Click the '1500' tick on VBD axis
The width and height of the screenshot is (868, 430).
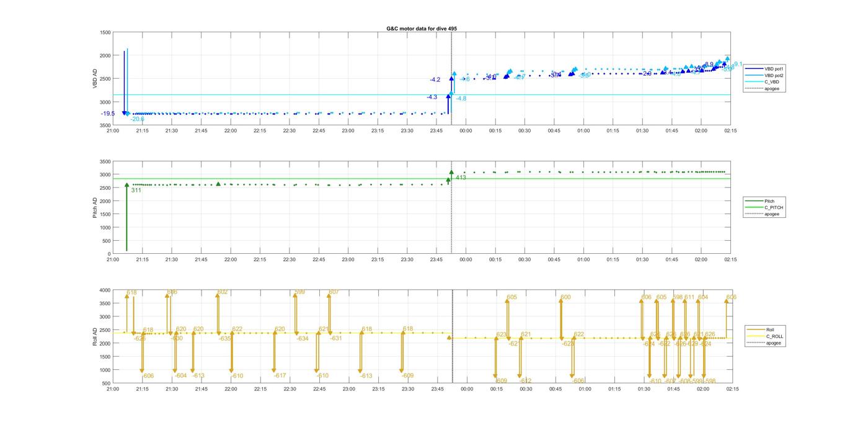coord(105,32)
